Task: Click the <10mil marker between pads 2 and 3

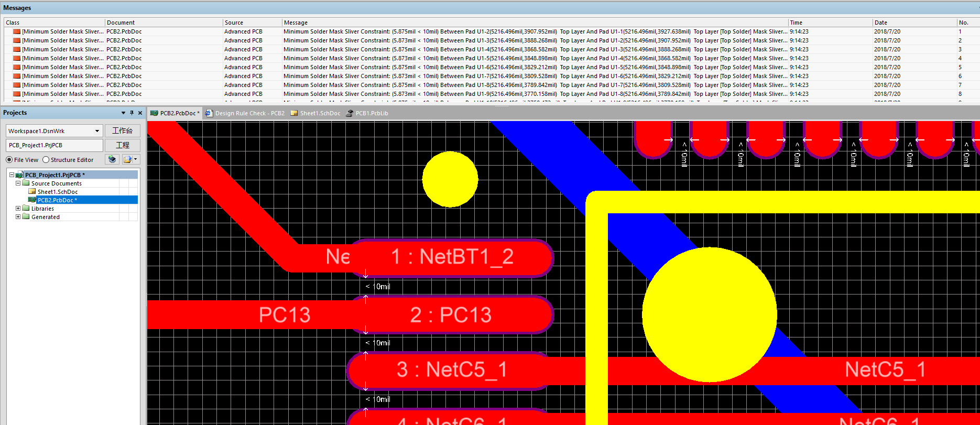Action: (x=377, y=343)
